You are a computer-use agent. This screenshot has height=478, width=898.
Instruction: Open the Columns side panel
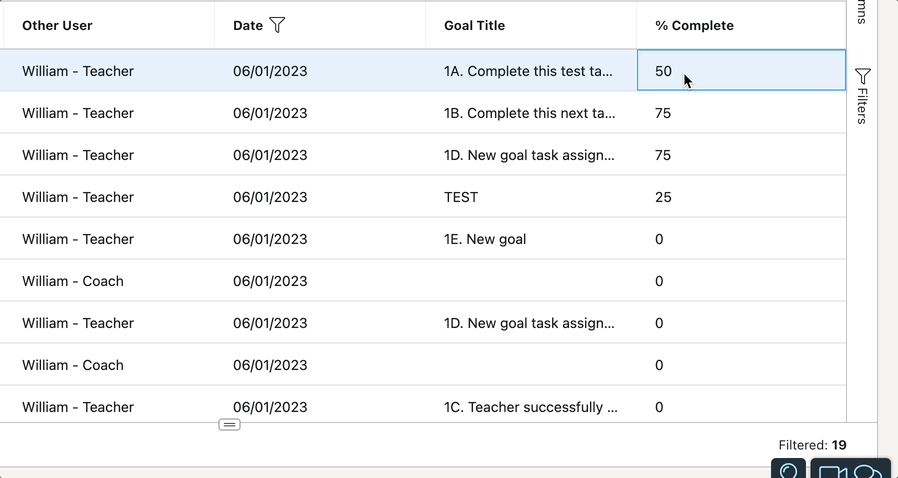pos(862,12)
